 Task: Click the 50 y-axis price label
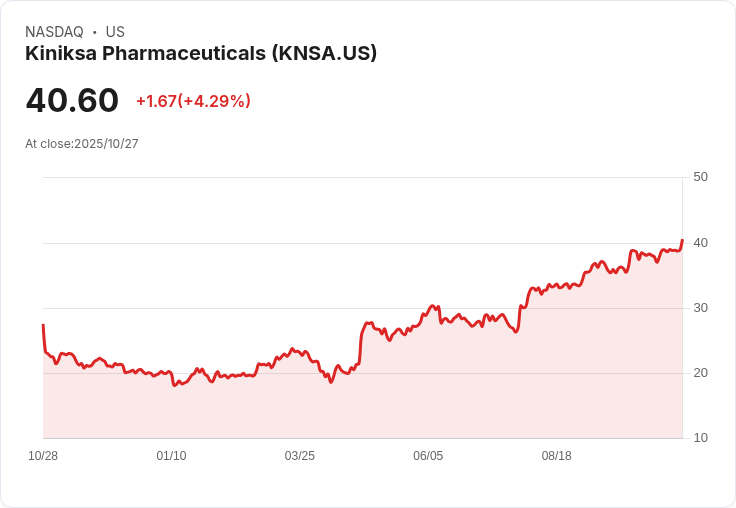coord(700,177)
